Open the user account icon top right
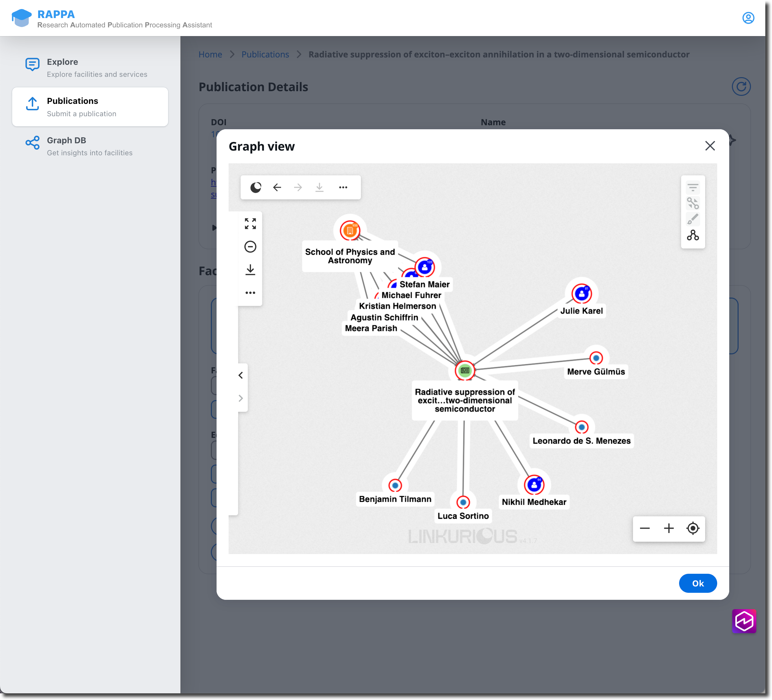Viewport: 772px width, 700px height. tap(749, 18)
